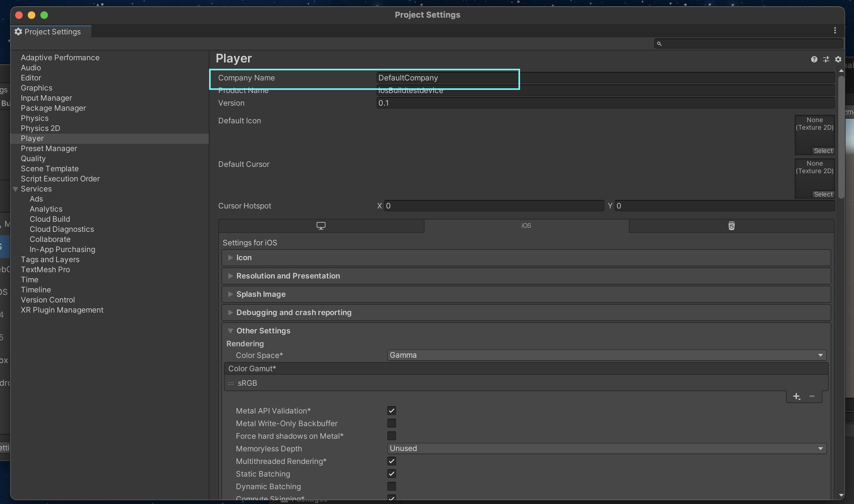Screen dimensions: 854x504
Task: Open the Color Space dropdown
Action: pyautogui.click(x=606, y=355)
